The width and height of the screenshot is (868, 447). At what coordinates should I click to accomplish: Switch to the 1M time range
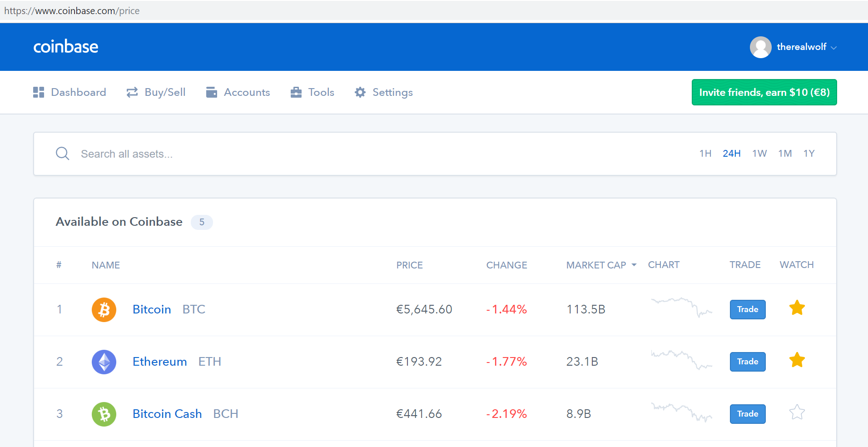click(x=785, y=154)
